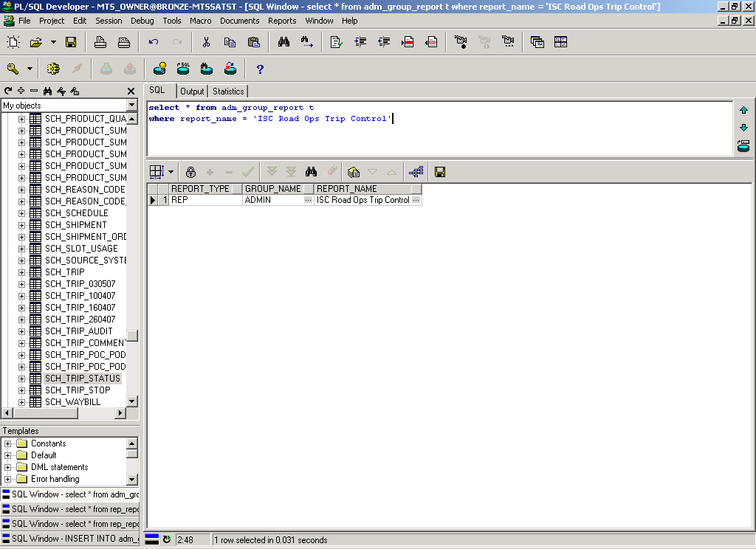
Task: Open the Session menu
Action: point(109,21)
